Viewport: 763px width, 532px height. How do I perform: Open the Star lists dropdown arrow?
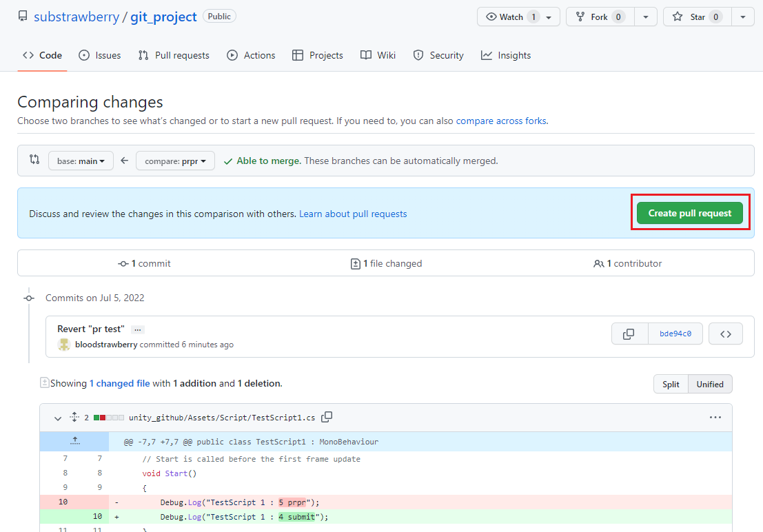743,17
